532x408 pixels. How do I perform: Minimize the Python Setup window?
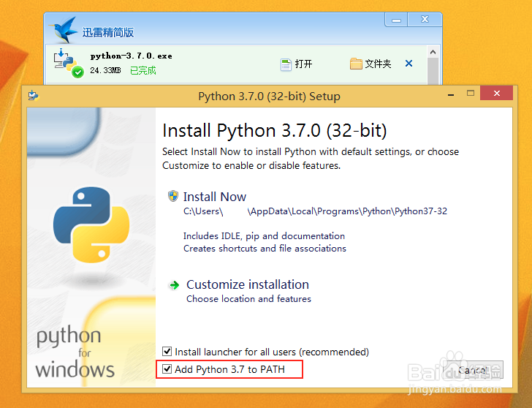click(451, 94)
